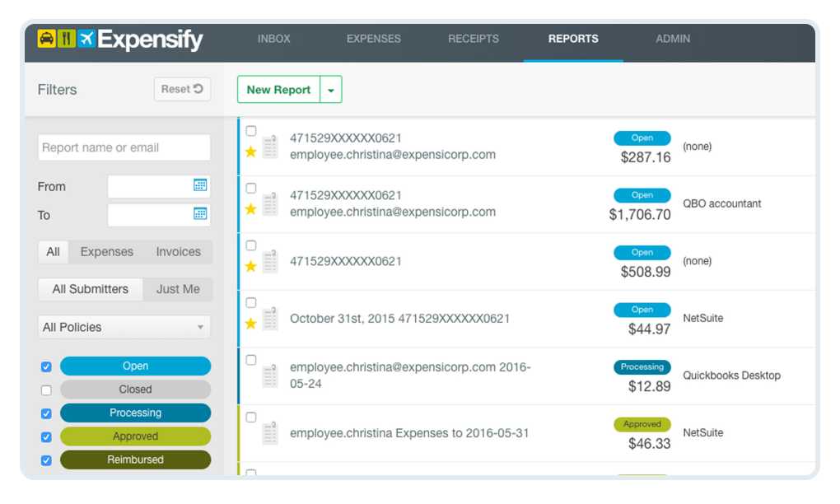The width and height of the screenshot is (840, 504).
Task: Uncheck the Approved status filter checkbox
Action: pyautogui.click(x=47, y=437)
